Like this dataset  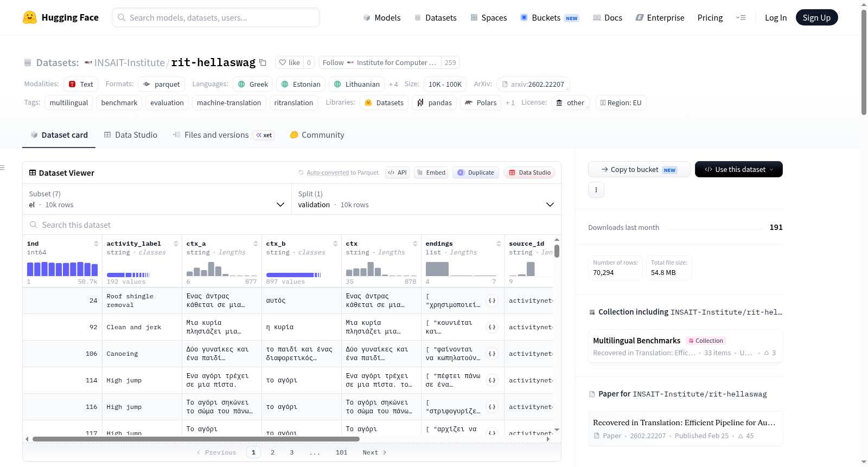click(x=289, y=62)
